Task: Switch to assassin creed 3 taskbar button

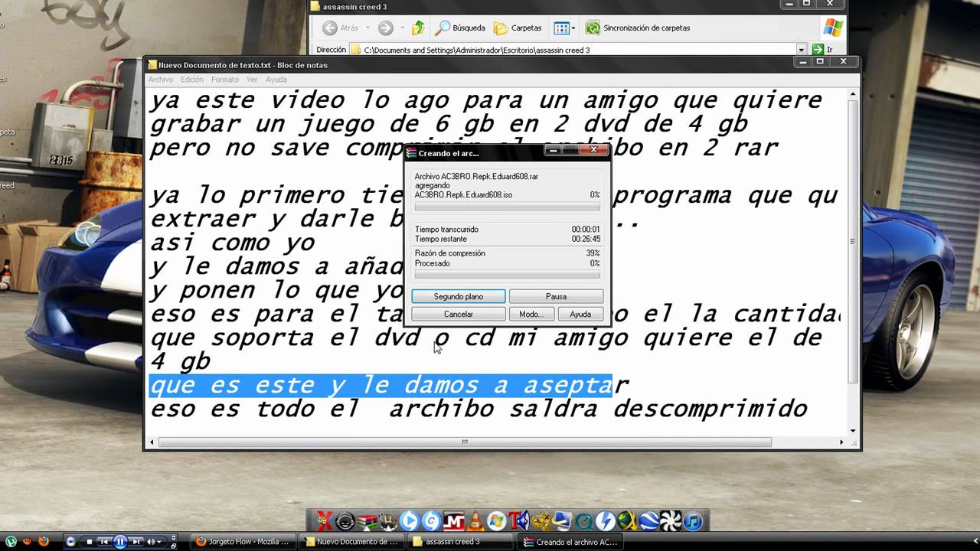Action: 460,541
